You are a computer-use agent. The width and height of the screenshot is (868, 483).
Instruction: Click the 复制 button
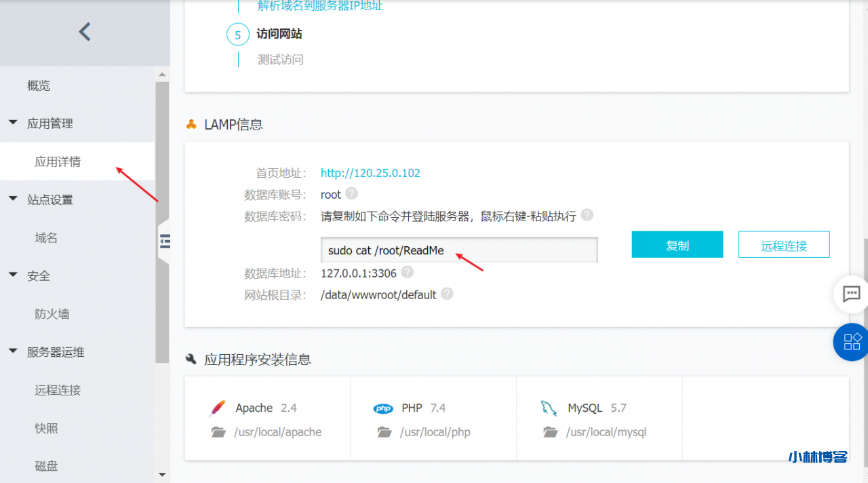(x=677, y=245)
